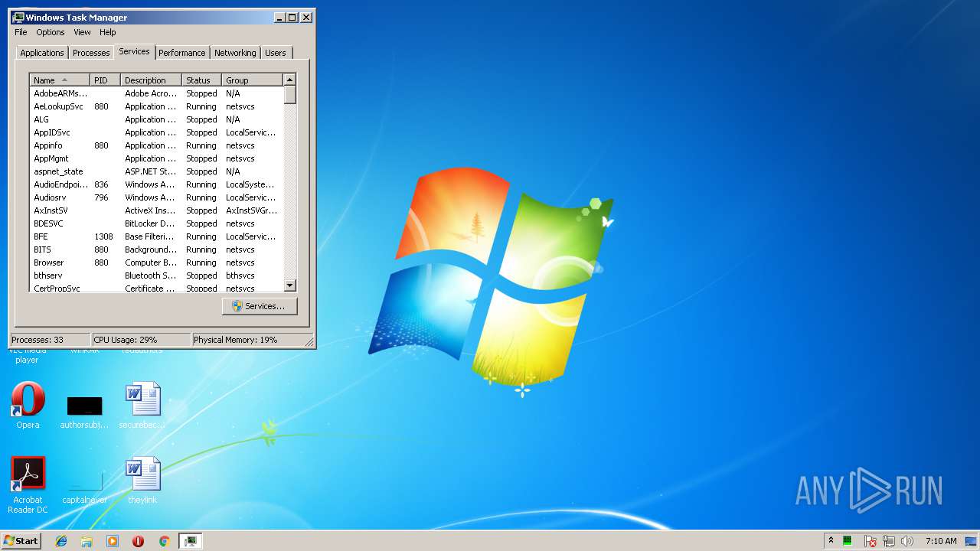
Task: Select the Services tab
Action: pyautogui.click(x=134, y=51)
